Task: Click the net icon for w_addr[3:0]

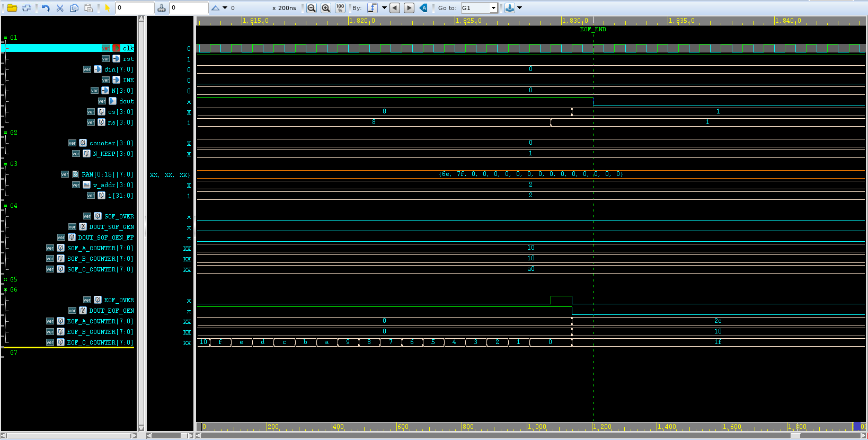Action: click(86, 185)
